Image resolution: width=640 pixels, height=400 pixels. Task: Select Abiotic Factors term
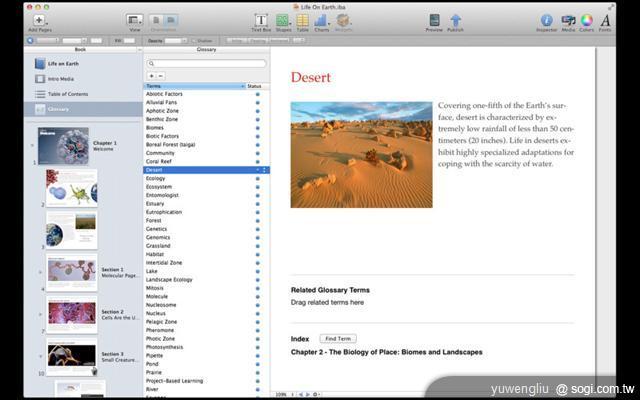click(164, 94)
